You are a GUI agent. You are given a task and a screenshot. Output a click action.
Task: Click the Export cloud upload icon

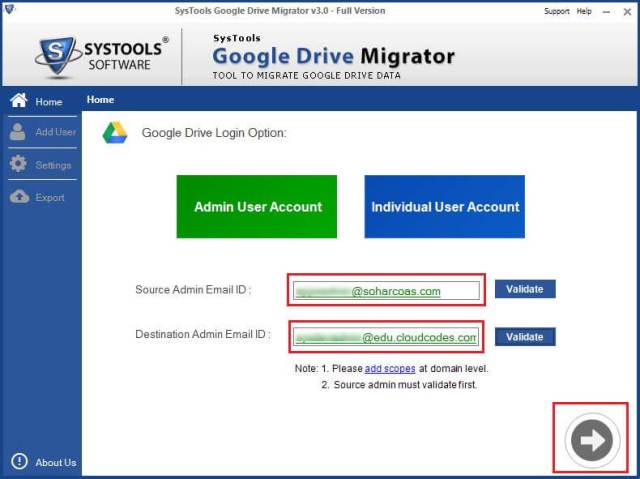pyautogui.click(x=19, y=197)
